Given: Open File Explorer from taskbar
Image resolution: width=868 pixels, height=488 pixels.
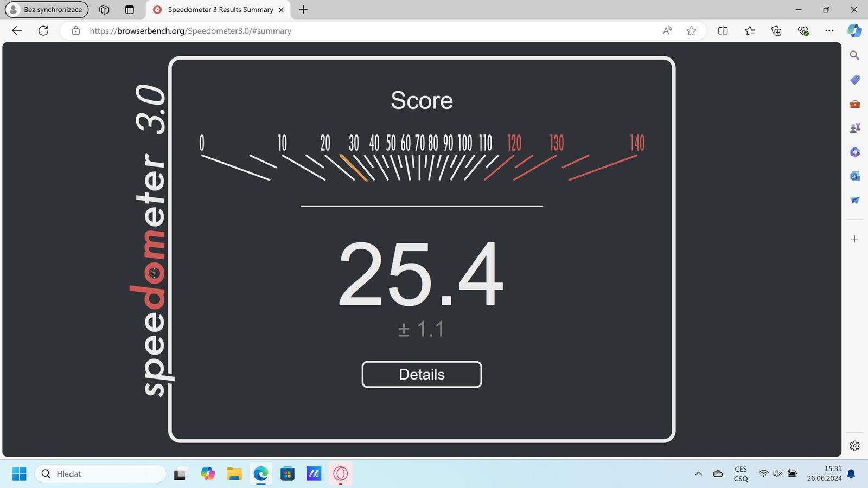Looking at the screenshot, I should 234,474.
